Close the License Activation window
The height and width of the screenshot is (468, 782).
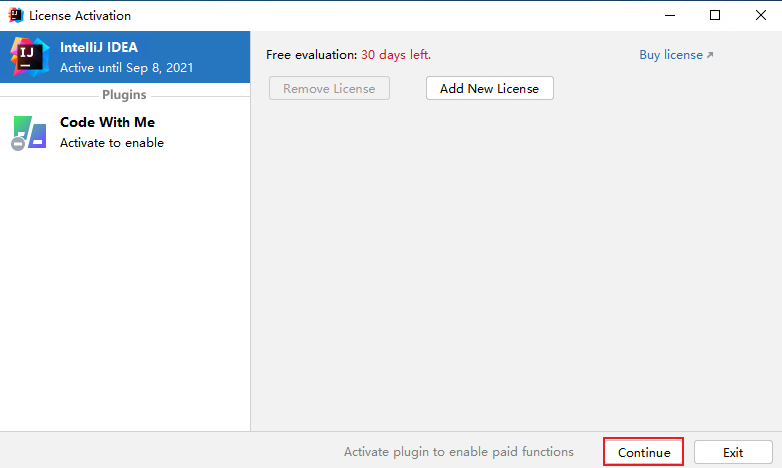pos(760,15)
